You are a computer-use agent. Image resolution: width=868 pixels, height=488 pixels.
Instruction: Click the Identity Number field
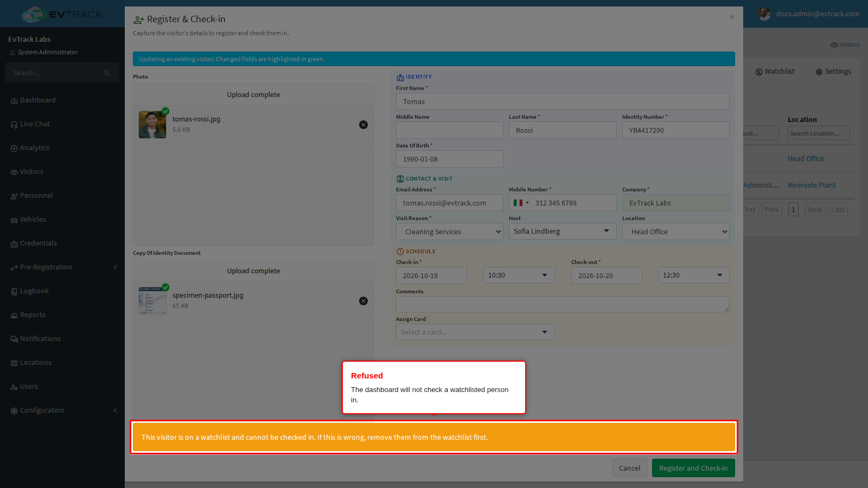[x=676, y=130]
